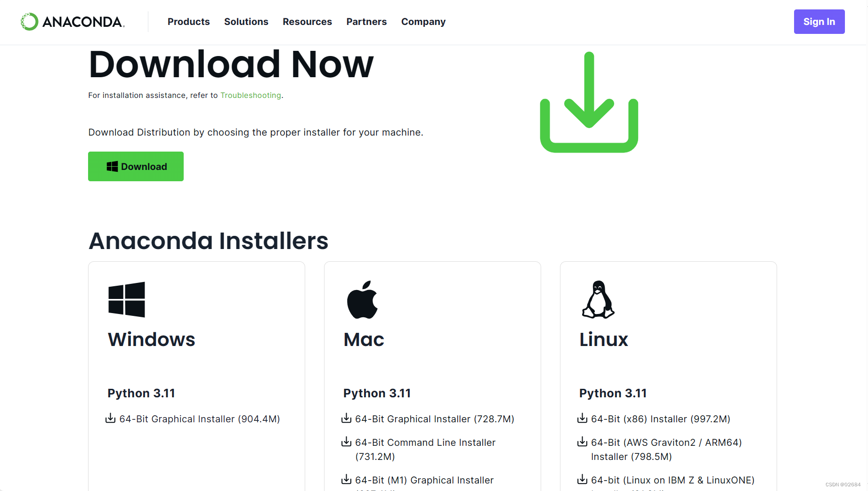Download Linux AWS Graviton2 / ARM64 Installer
The height and width of the screenshot is (491, 868).
666,450
